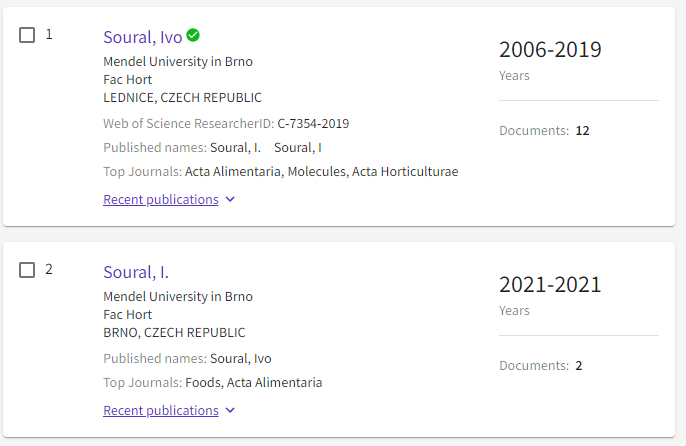
Task: Open the Soural, I. author record
Action: (136, 272)
